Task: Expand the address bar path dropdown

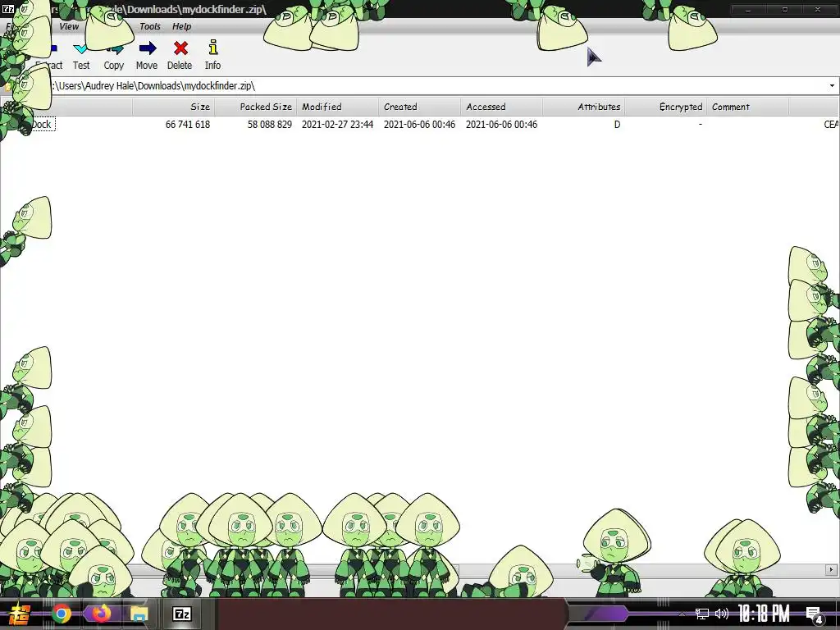Action: coord(832,85)
